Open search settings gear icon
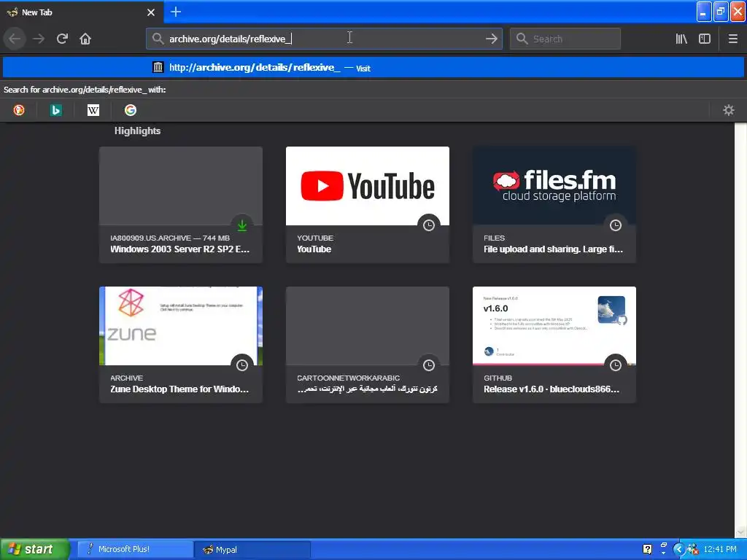The height and width of the screenshot is (560, 747). [x=729, y=110]
